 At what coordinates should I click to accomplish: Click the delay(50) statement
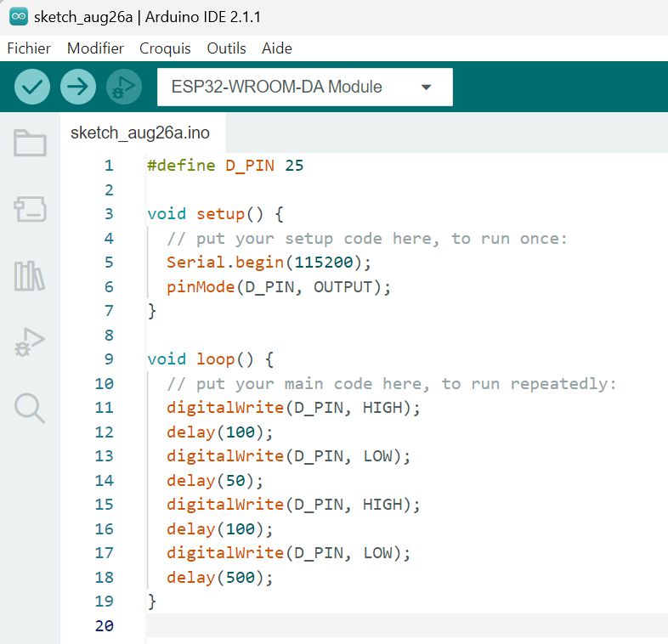(x=215, y=481)
